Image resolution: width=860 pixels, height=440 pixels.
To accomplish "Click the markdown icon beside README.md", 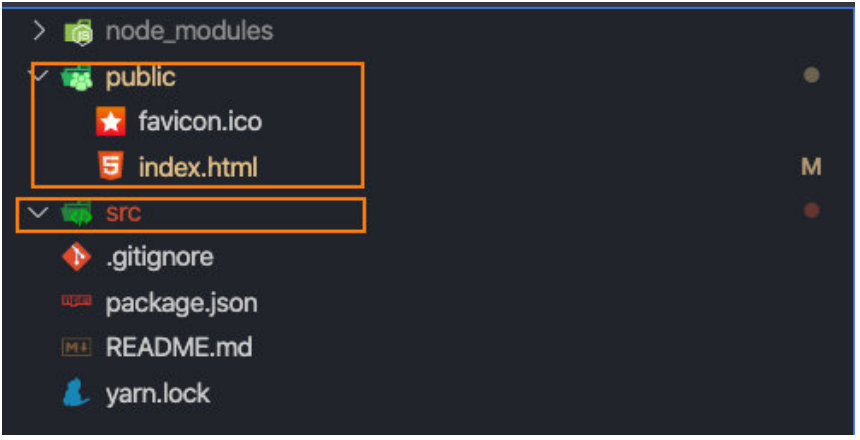I will click(77, 348).
